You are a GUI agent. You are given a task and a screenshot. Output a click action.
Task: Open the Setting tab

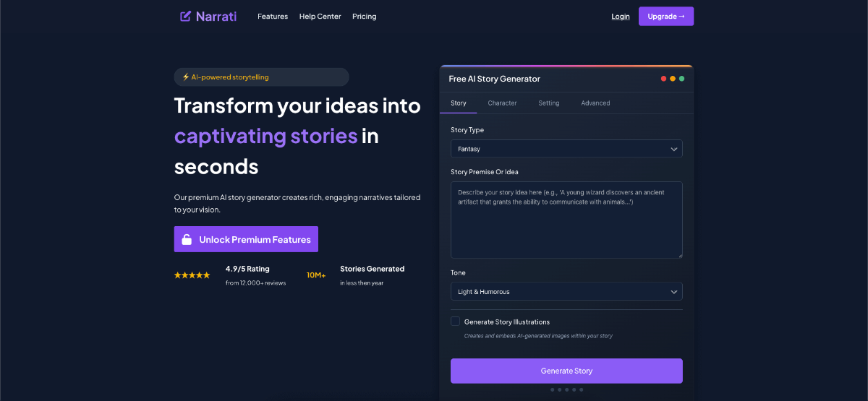point(549,103)
